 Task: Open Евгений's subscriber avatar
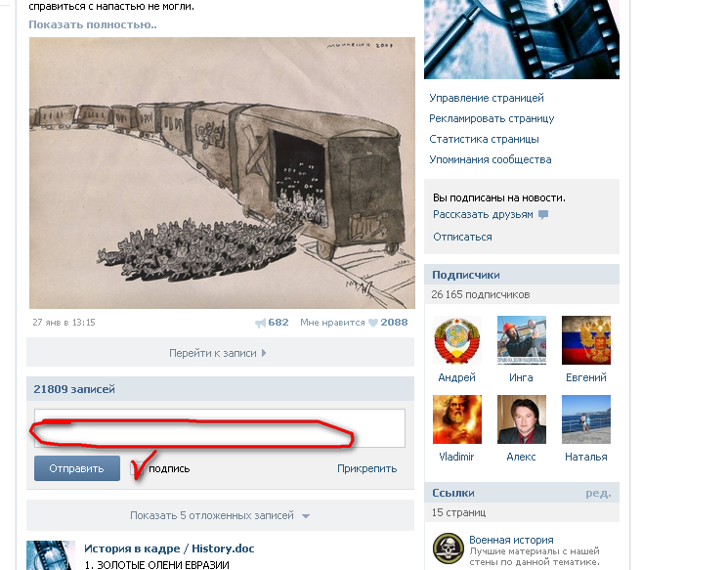tap(586, 340)
